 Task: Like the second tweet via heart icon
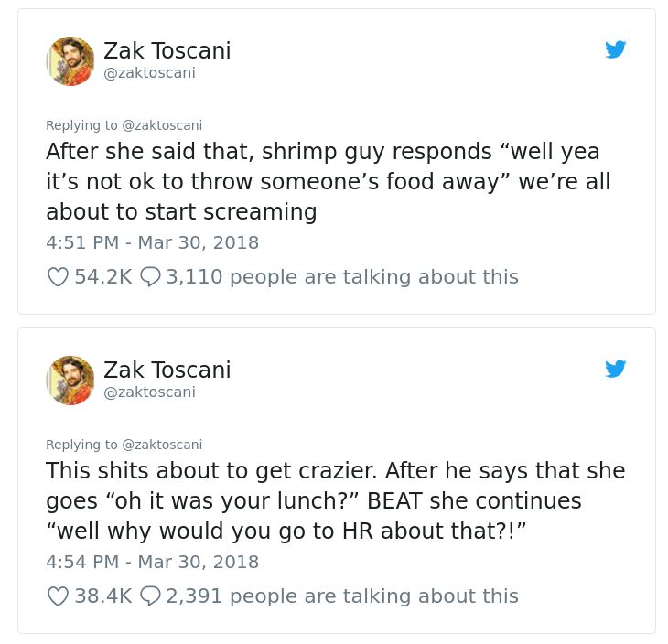coord(58,596)
